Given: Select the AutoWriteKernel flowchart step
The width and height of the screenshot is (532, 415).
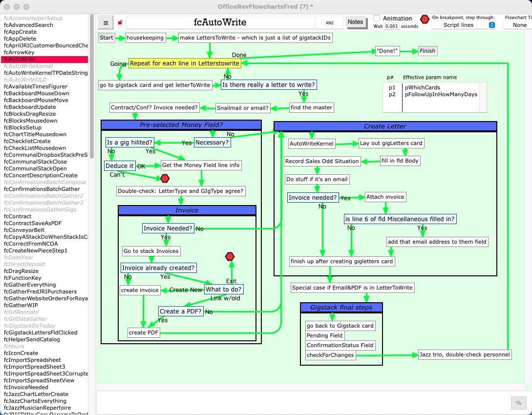Looking at the screenshot, I should click(312, 144).
